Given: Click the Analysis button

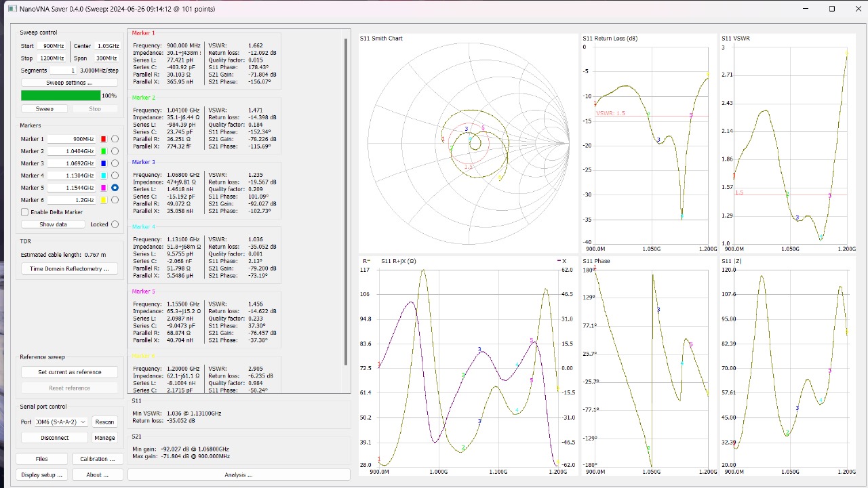Looking at the screenshot, I should [x=239, y=475].
